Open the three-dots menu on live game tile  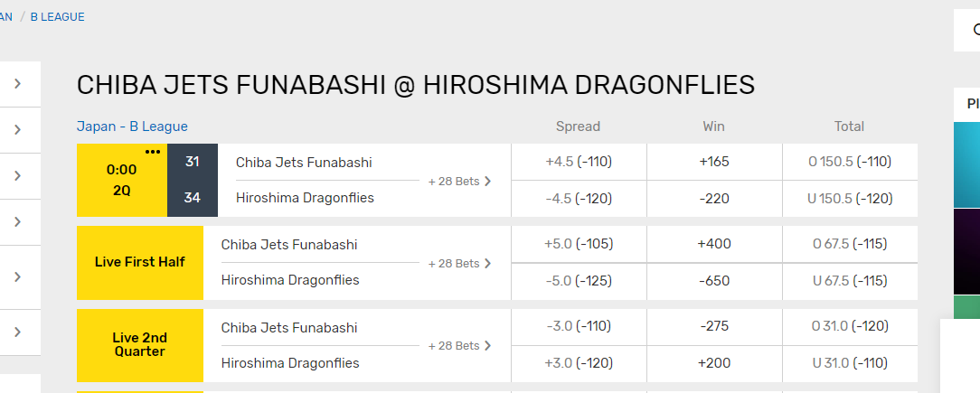click(153, 152)
